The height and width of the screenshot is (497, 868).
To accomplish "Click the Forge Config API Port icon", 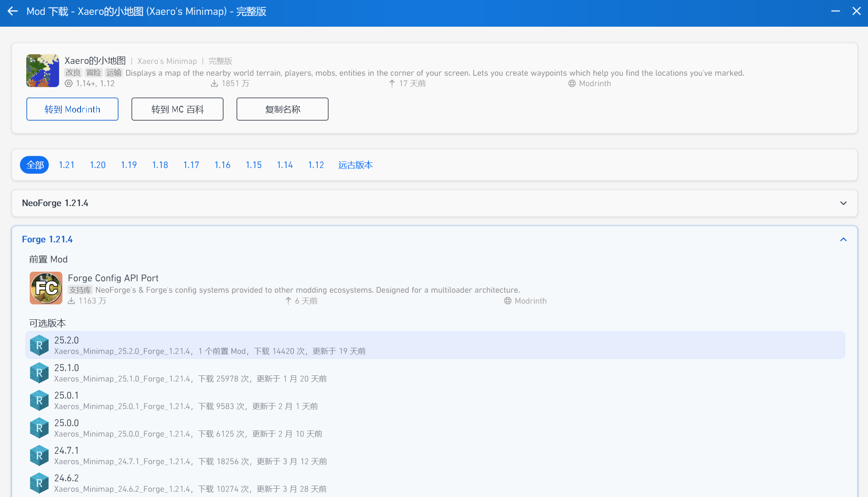I will point(46,288).
